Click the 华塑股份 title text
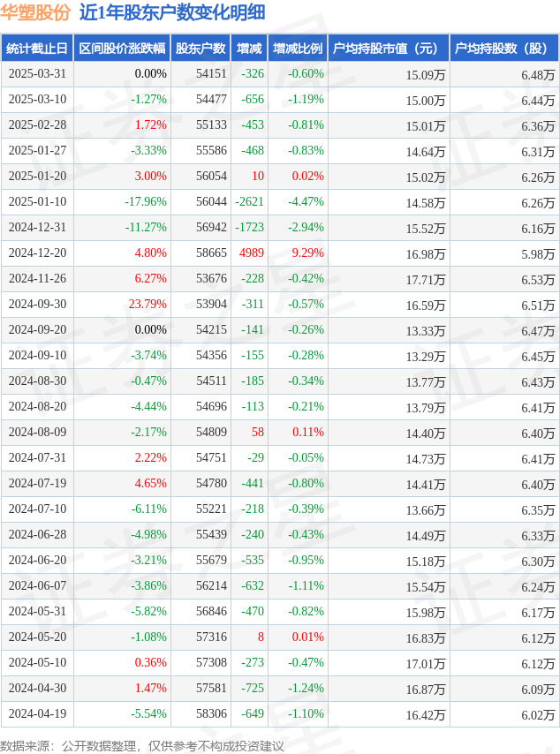560x754 pixels. (x=35, y=12)
